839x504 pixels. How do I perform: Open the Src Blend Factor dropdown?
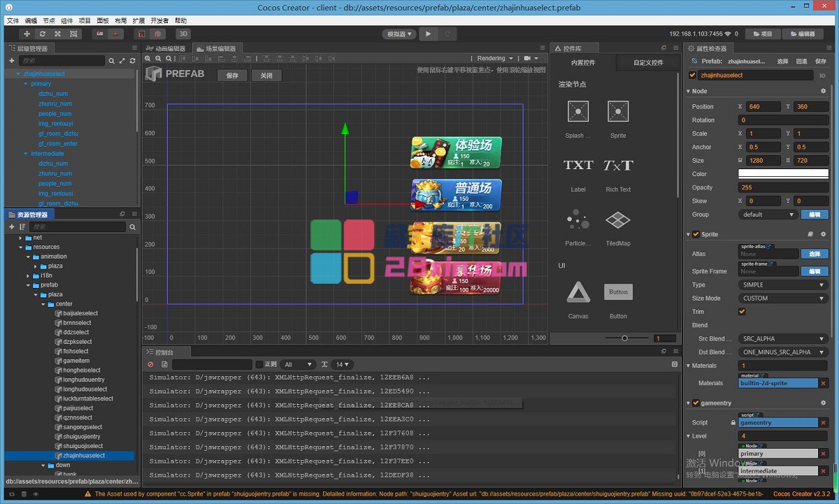tap(783, 339)
